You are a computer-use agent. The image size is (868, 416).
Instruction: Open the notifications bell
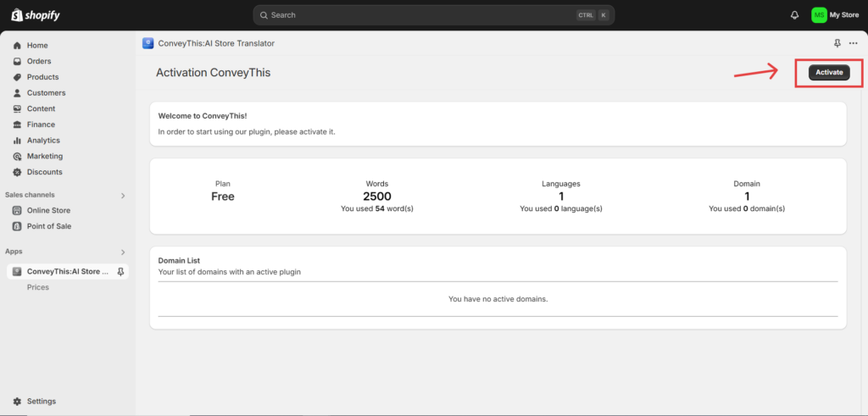pos(794,15)
